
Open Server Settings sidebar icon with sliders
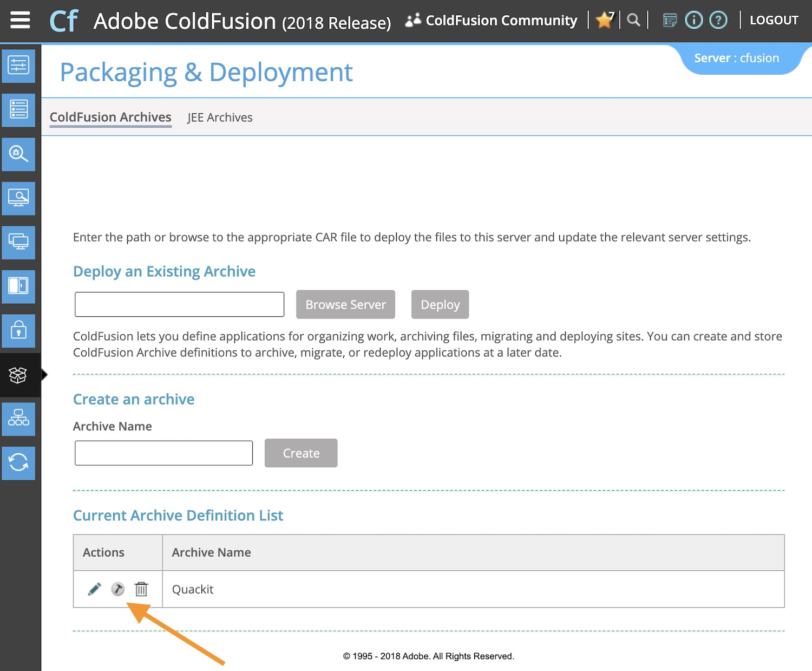click(x=18, y=66)
